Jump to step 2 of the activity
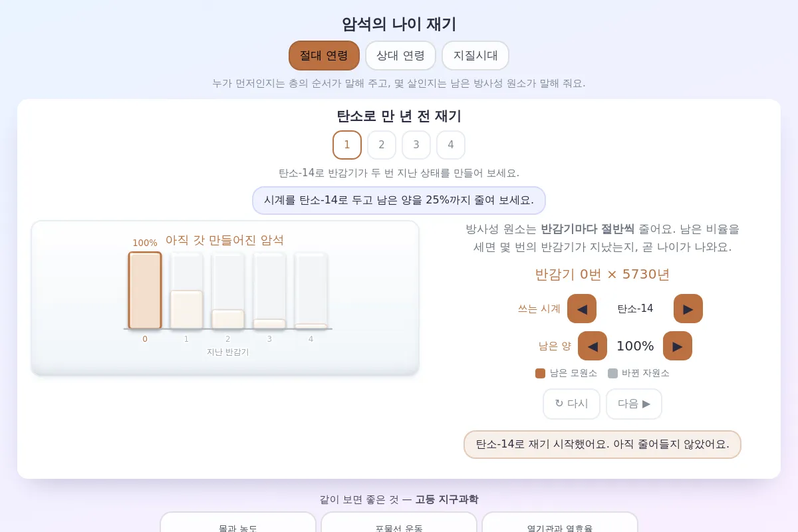This screenshot has width=798, height=532. [x=382, y=145]
